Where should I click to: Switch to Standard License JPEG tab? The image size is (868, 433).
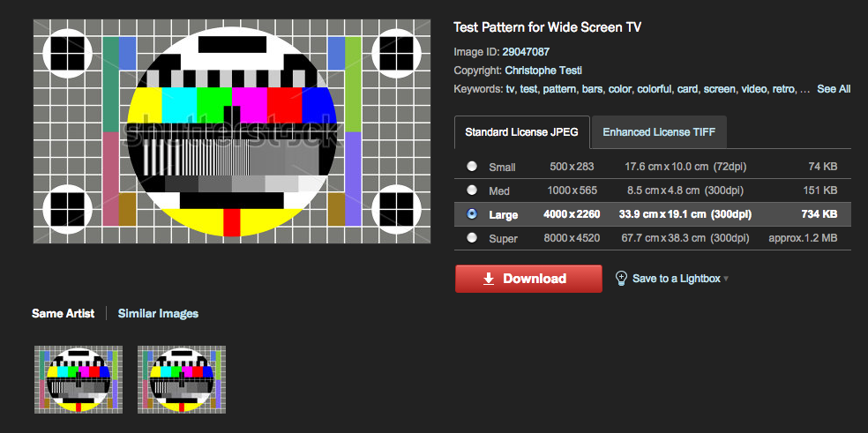(521, 132)
